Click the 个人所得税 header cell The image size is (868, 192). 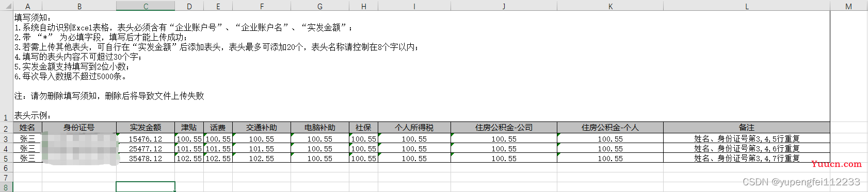pyautogui.click(x=414, y=128)
